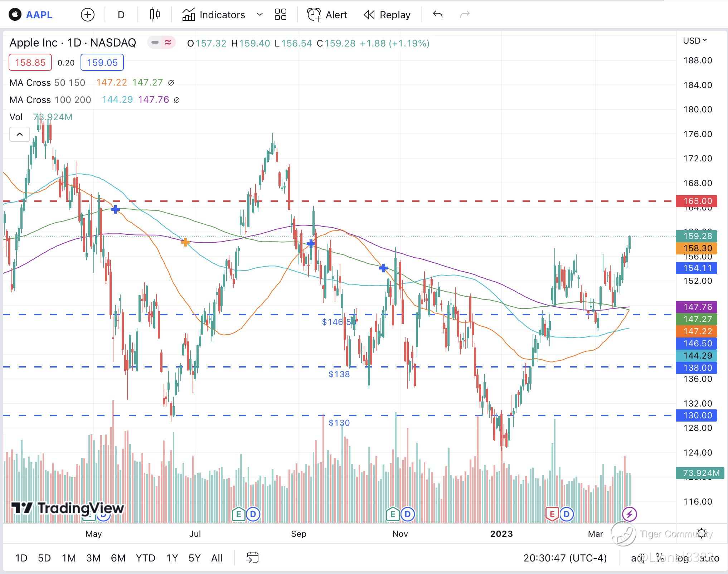The width and height of the screenshot is (728, 574).
Task: Start bar Replay mode
Action: pyautogui.click(x=387, y=15)
